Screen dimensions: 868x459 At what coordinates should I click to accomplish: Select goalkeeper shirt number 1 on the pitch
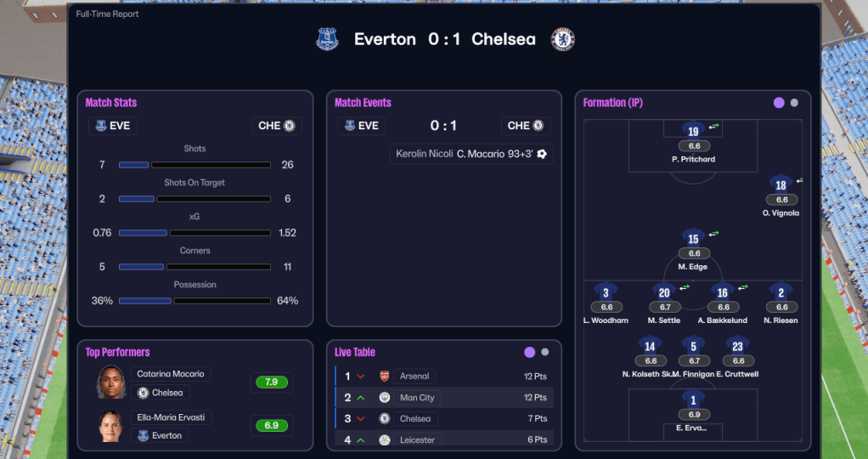point(693,399)
